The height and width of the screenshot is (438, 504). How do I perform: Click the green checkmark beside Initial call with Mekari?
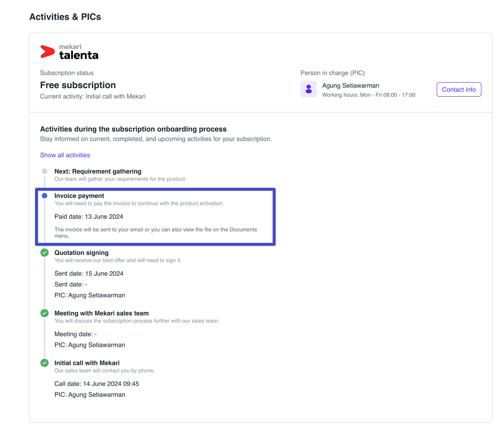(x=45, y=363)
